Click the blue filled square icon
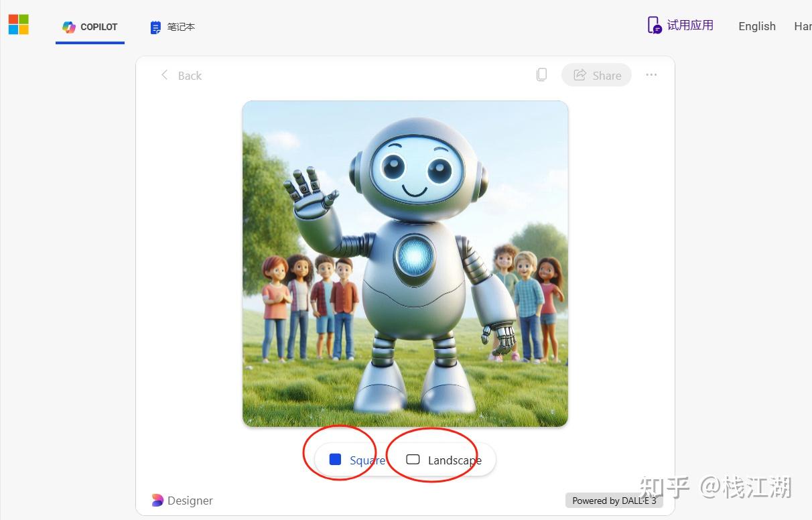812x520 pixels. [x=336, y=460]
